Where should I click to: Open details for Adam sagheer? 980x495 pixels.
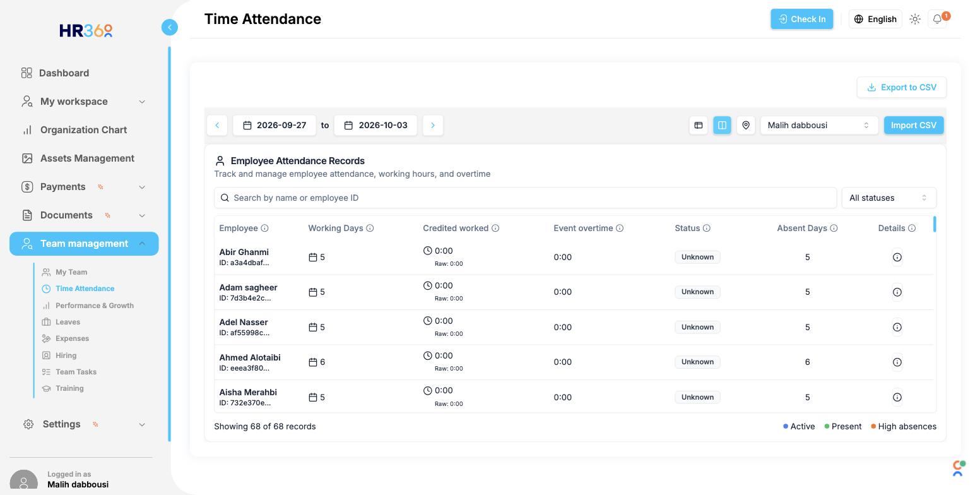click(x=897, y=292)
